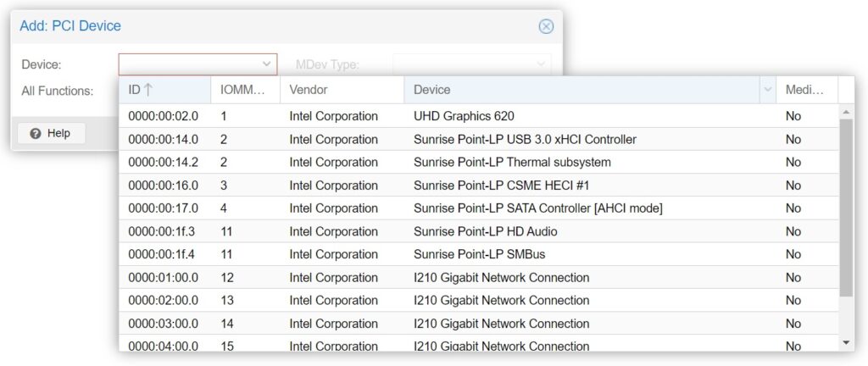The image size is (868, 366).
Task: Pick the Sunrise Point-LP CSME HECI #1 entry
Action: pyautogui.click(x=480, y=186)
